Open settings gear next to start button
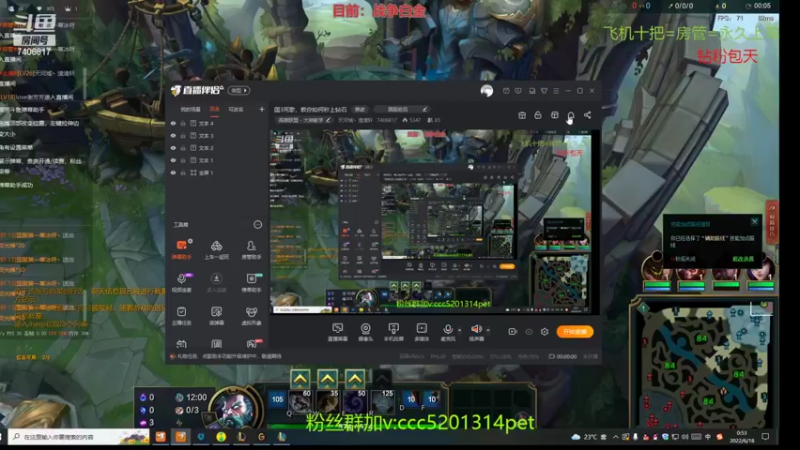800x450 pixels. [x=544, y=332]
